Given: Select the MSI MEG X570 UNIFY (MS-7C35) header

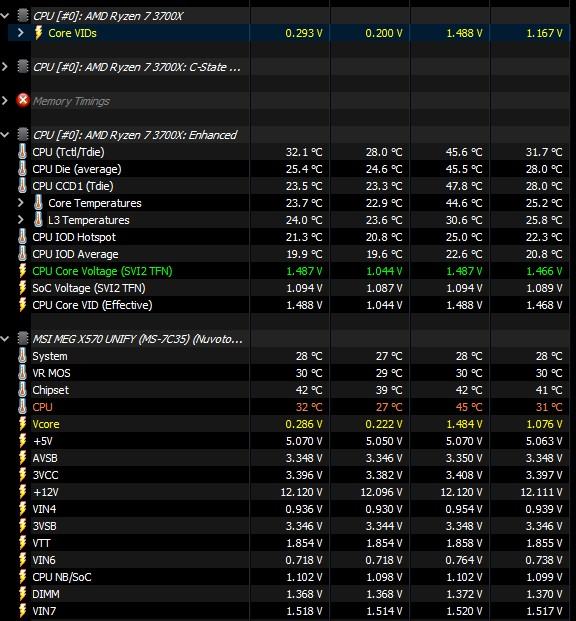Looking at the screenshot, I should pyautogui.click(x=137, y=339).
